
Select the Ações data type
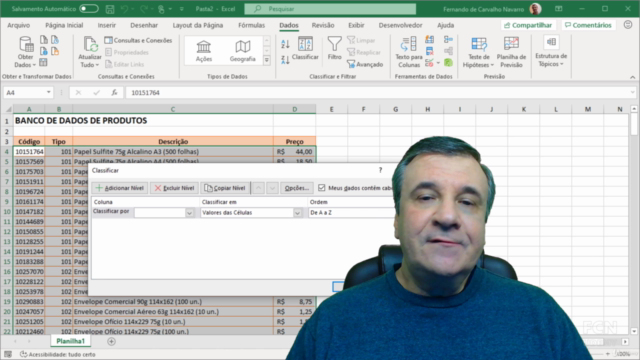point(204,51)
